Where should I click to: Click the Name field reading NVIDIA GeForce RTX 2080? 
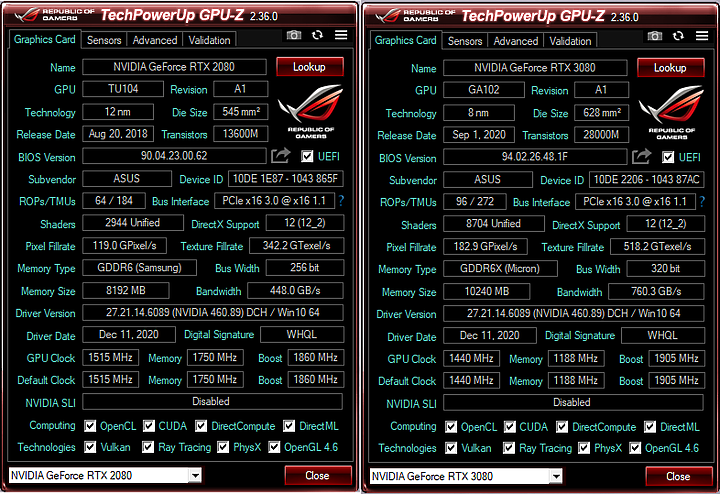pyautogui.click(x=174, y=67)
